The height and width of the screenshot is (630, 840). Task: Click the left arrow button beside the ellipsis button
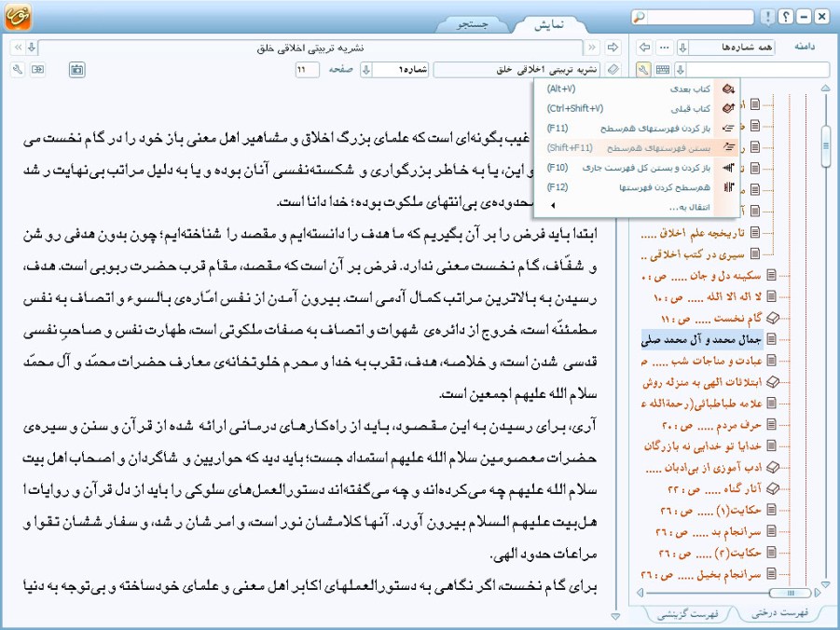[x=644, y=48]
